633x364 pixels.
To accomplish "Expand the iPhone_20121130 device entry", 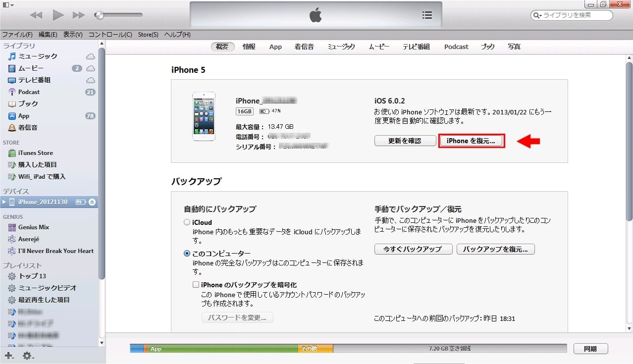I will 4,202.
